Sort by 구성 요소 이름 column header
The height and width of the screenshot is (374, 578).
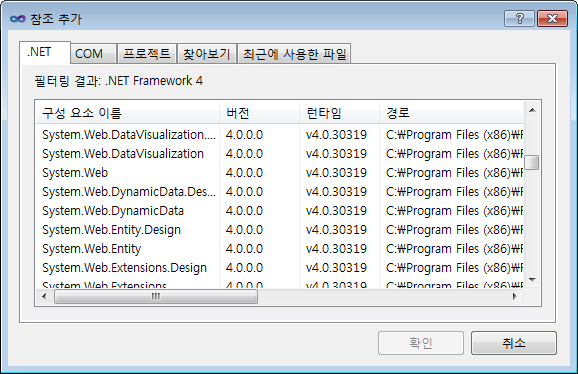coord(128,113)
